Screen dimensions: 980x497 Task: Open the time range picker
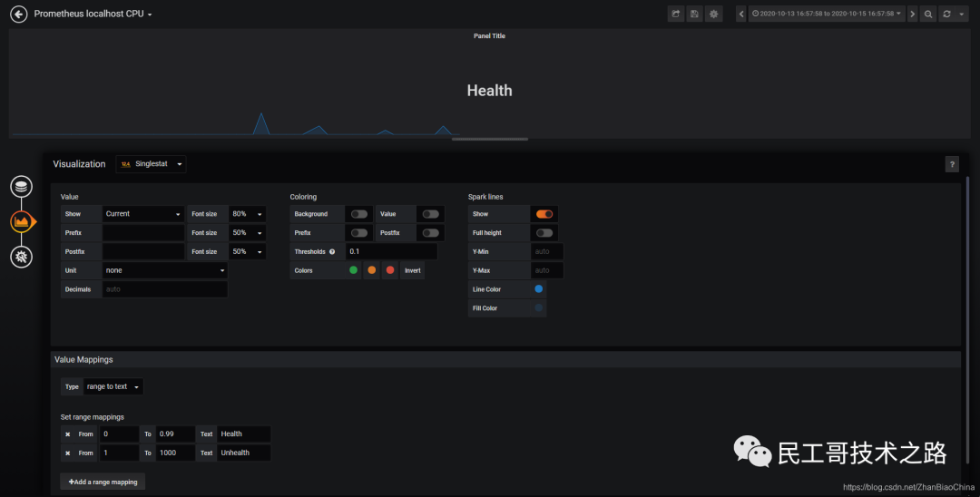coord(827,14)
